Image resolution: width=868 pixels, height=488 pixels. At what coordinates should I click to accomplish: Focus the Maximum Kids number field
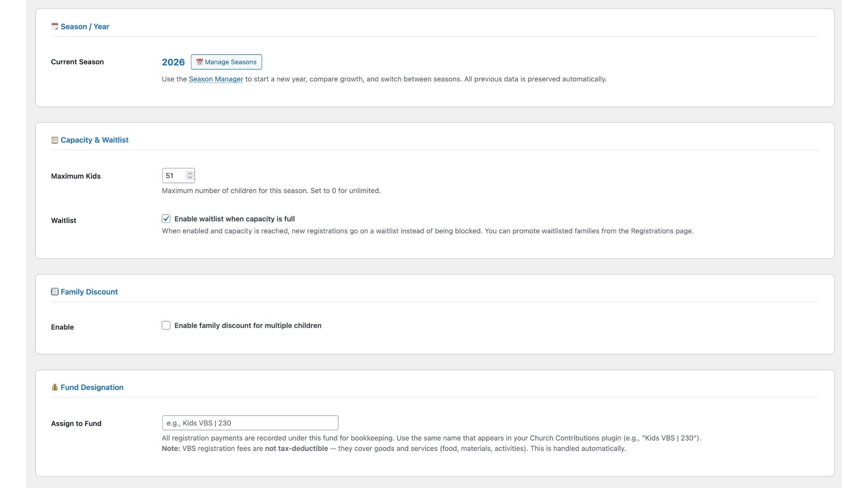click(x=174, y=176)
